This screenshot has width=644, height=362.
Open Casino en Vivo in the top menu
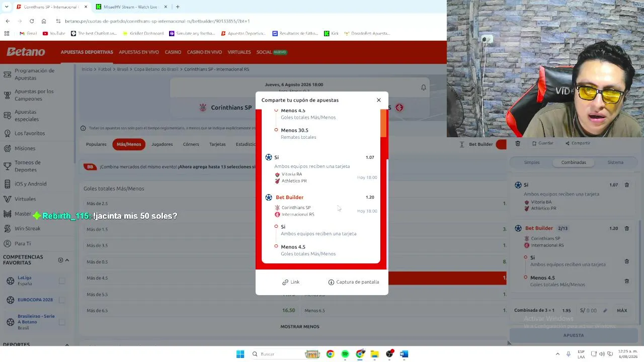tap(204, 52)
